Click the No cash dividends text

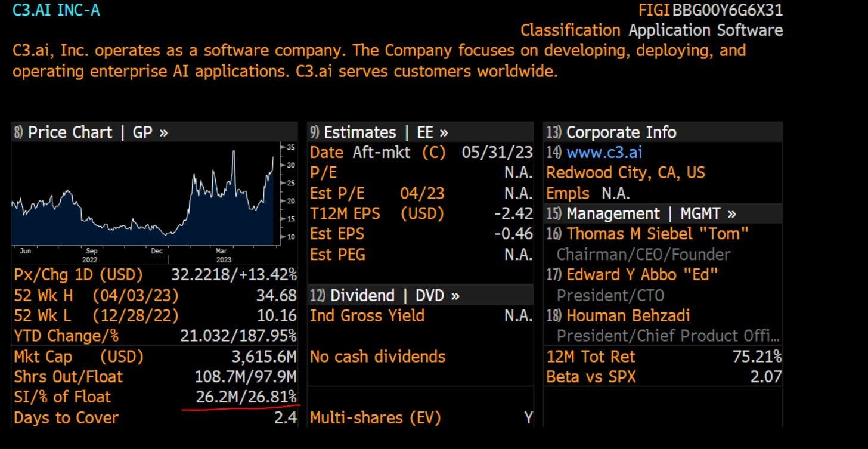(378, 357)
